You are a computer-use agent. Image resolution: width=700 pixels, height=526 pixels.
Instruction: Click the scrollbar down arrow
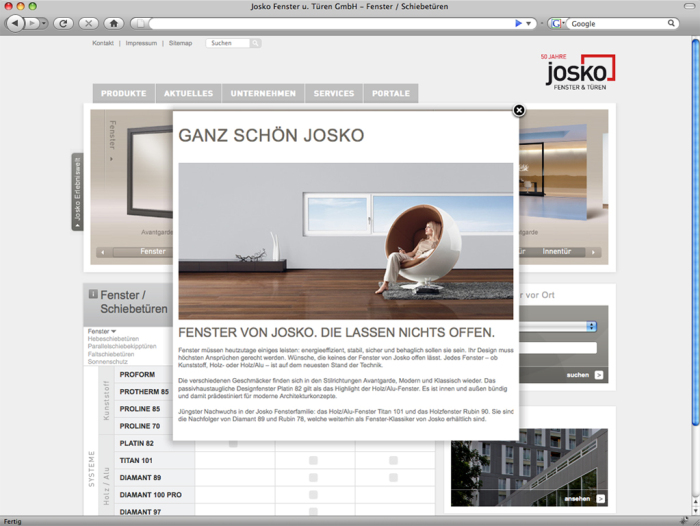click(x=696, y=512)
